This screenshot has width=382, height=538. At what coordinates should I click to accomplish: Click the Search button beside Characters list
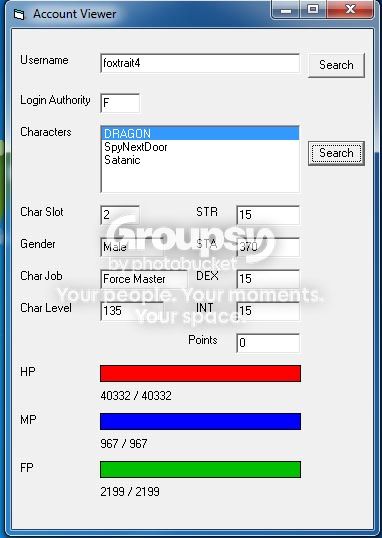[336, 153]
